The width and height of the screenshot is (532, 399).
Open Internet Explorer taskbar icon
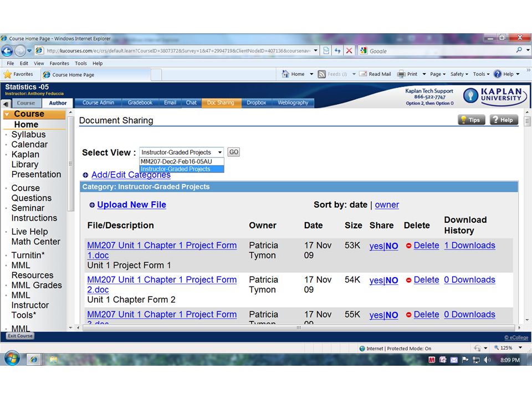[x=34, y=359]
